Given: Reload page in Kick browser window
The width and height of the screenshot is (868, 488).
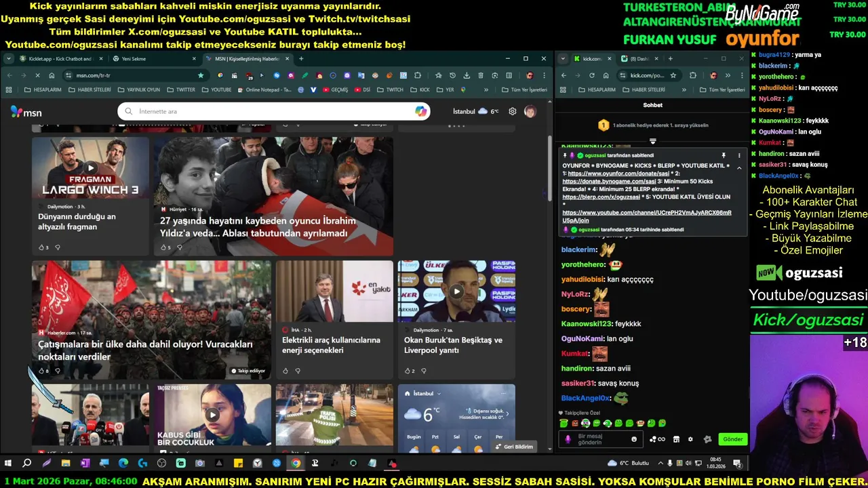Looking at the screenshot, I should tap(592, 75).
